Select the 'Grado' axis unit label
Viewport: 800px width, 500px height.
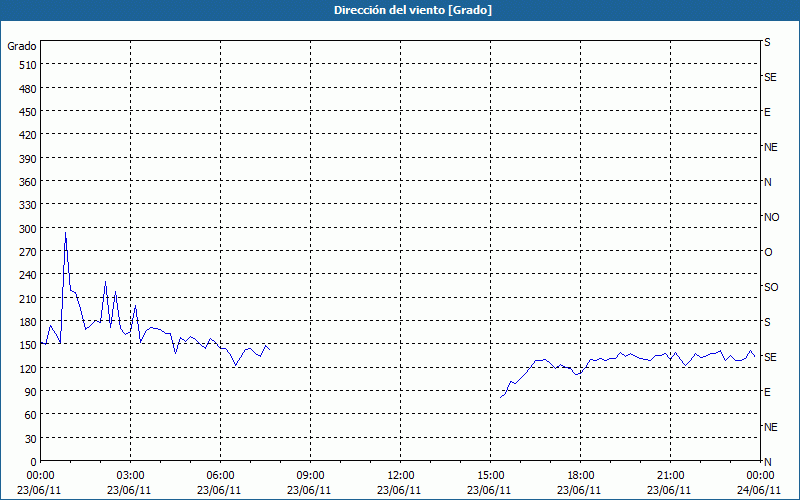coord(22,46)
